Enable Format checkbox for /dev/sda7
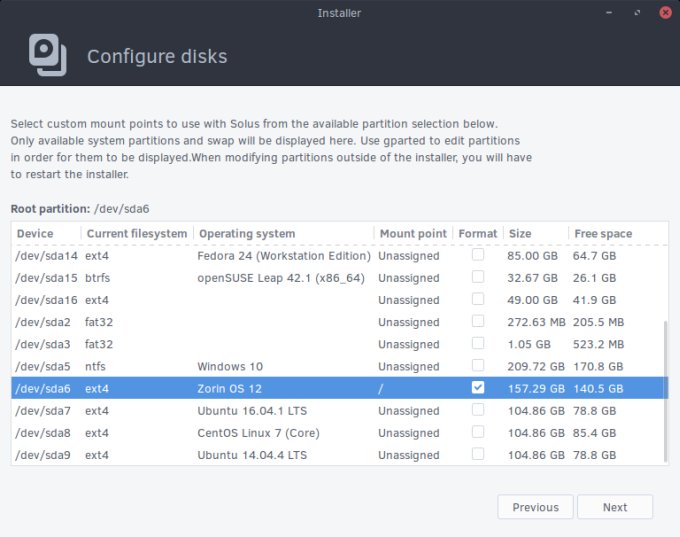 coord(478,409)
